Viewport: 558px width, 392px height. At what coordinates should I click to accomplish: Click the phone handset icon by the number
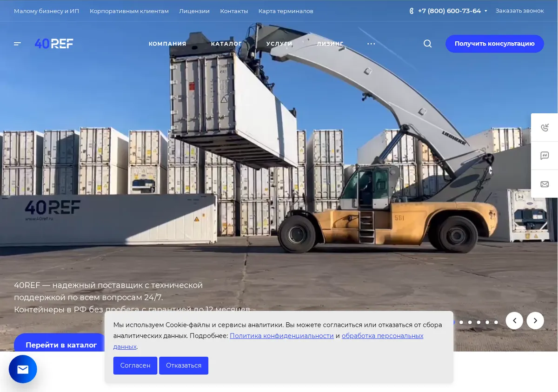(412, 11)
